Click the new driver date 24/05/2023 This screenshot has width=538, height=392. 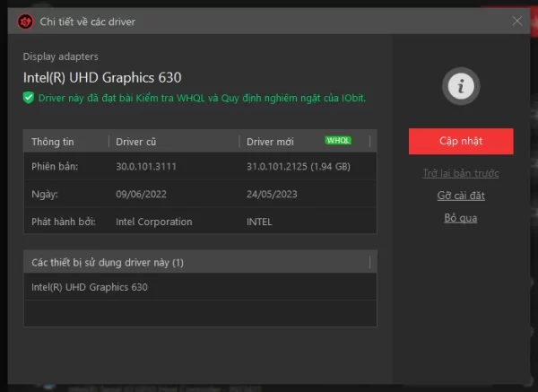tap(272, 194)
